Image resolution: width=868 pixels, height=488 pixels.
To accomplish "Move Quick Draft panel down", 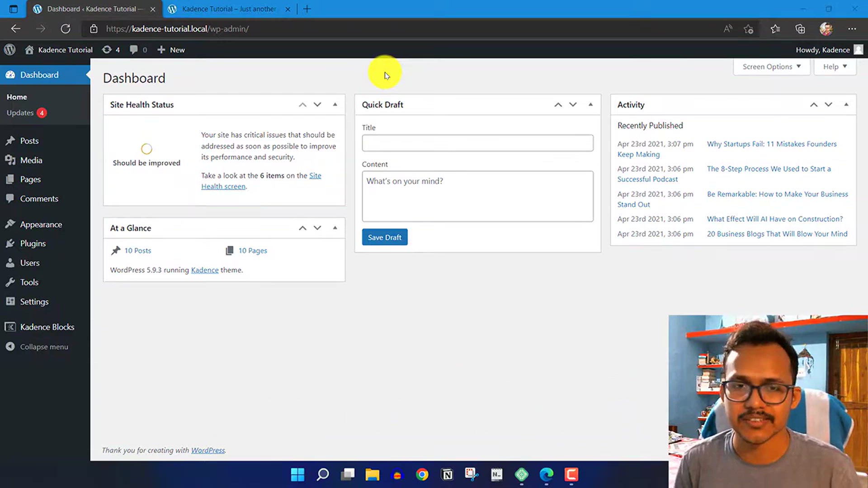I will click(x=573, y=105).
